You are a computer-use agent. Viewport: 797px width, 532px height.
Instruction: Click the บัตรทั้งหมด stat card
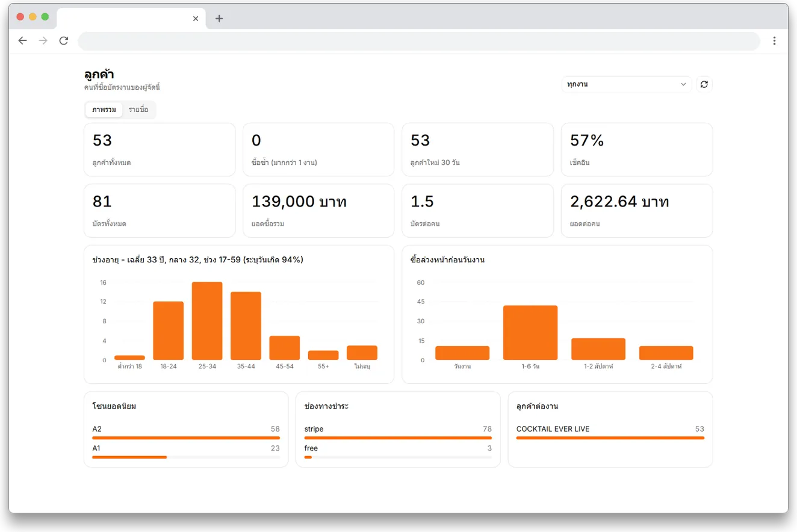pyautogui.click(x=160, y=211)
